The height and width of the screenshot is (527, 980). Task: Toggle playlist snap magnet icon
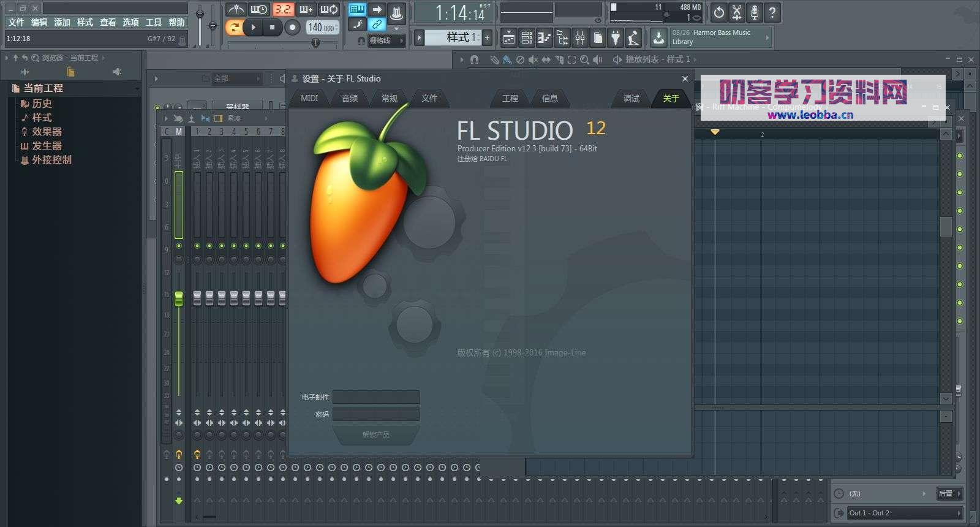coord(474,59)
